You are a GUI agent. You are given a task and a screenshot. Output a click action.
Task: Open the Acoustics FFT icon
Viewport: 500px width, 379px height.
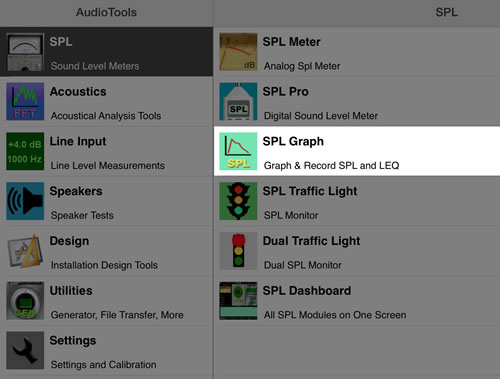click(x=25, y=101)
